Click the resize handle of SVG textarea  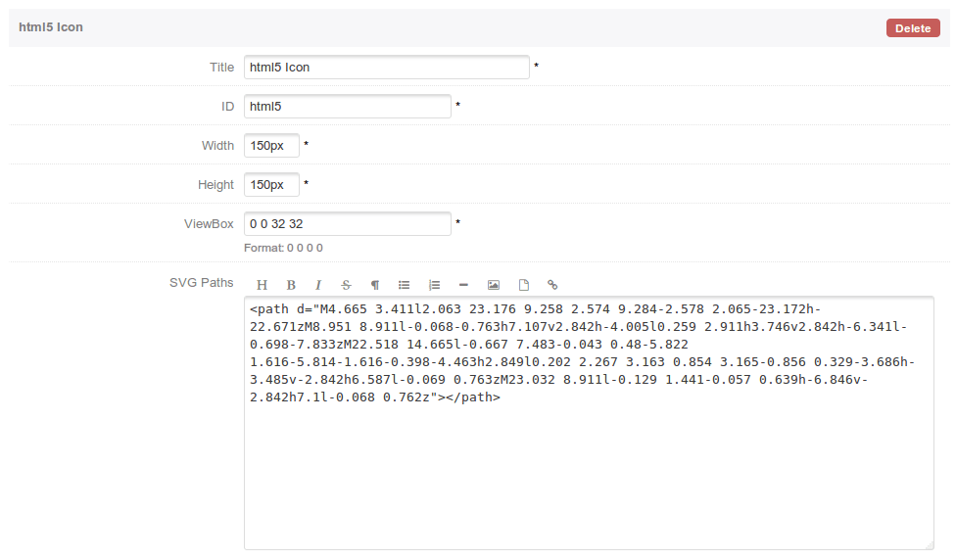tap(930, 545)
